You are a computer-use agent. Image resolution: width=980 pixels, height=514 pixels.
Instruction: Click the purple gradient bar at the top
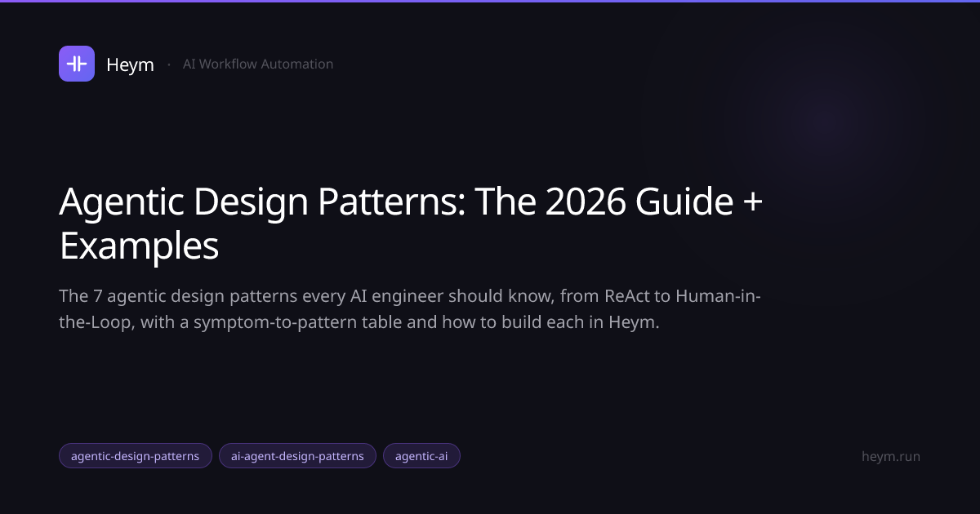(490, 1)
